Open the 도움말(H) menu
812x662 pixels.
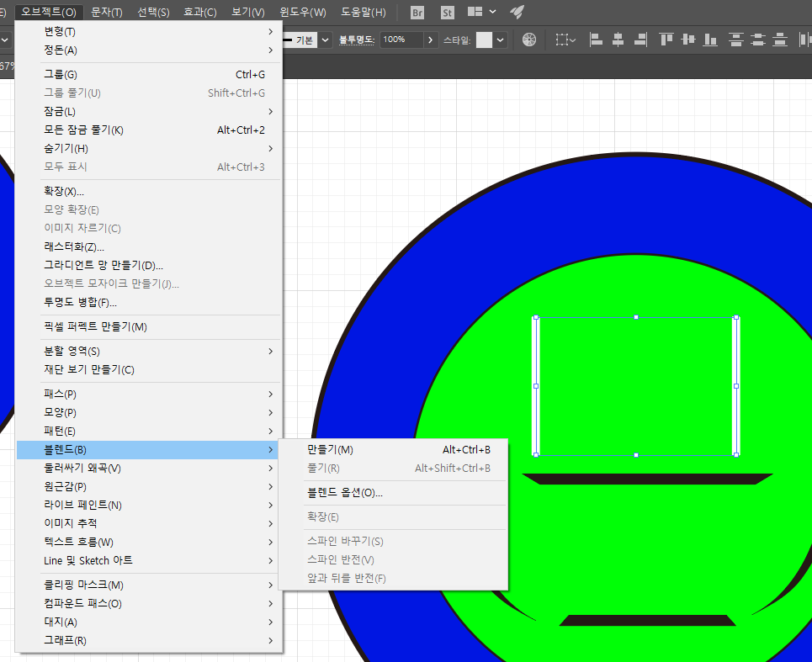tap(364, 12)
